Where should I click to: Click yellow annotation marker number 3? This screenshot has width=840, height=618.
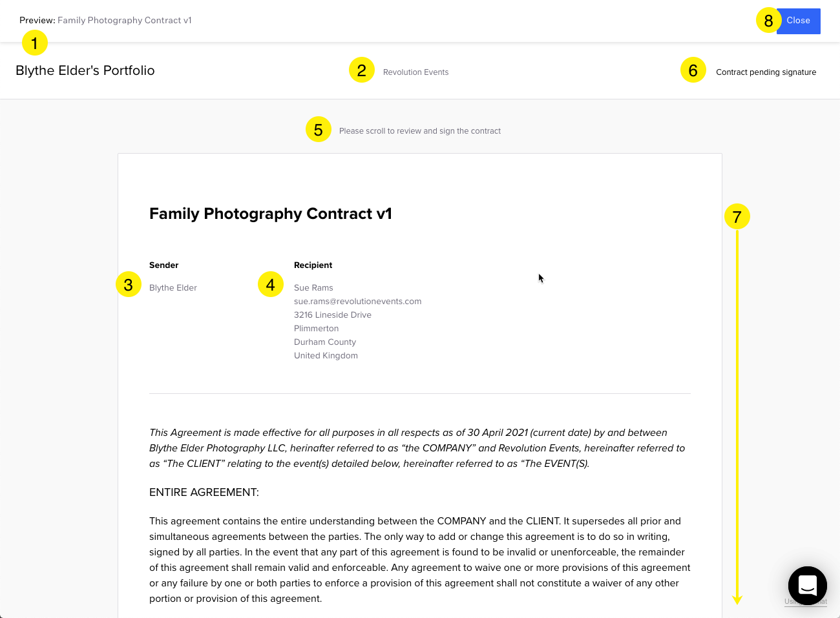[x=129, y=284]
